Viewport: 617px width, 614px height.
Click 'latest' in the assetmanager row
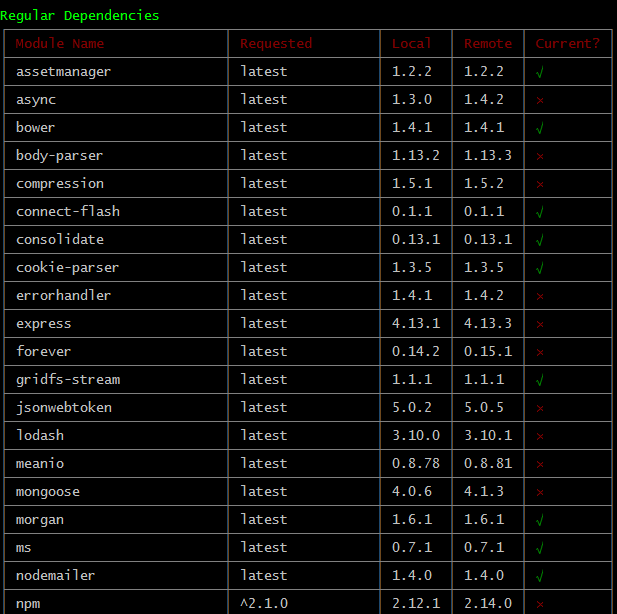coord(264,72)
